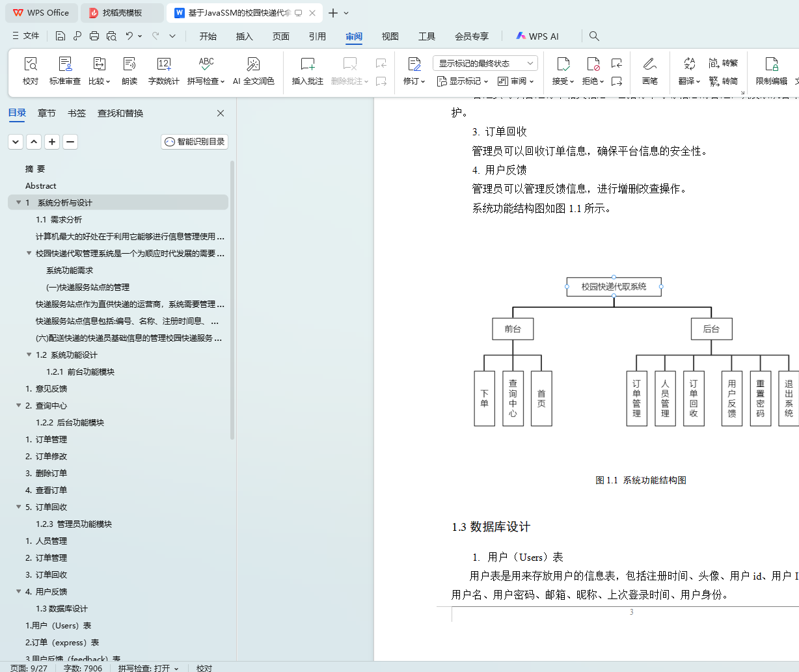This screenshot has height=672, width=799.
Task: Go to next revision icon beside 拒绝
Action: (617, 81)
